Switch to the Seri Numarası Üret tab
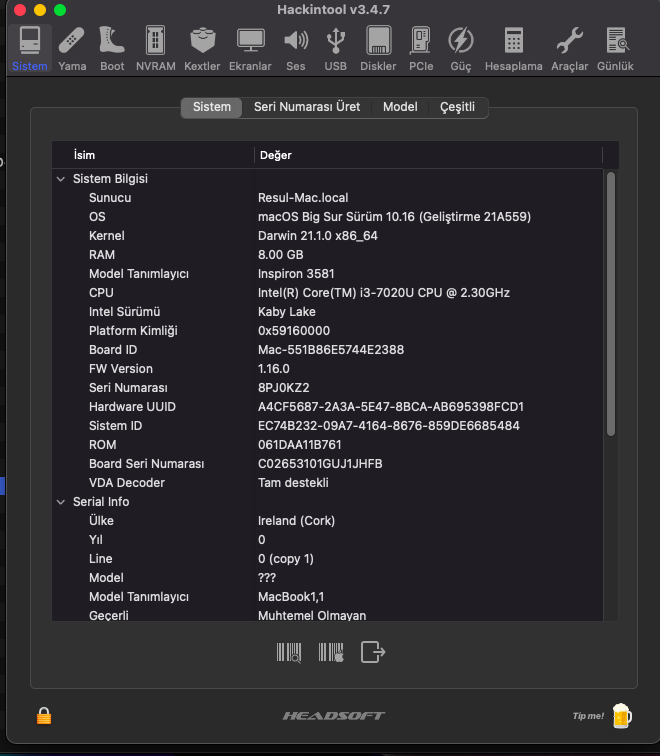Screen dimensions: 660x756 307,107
